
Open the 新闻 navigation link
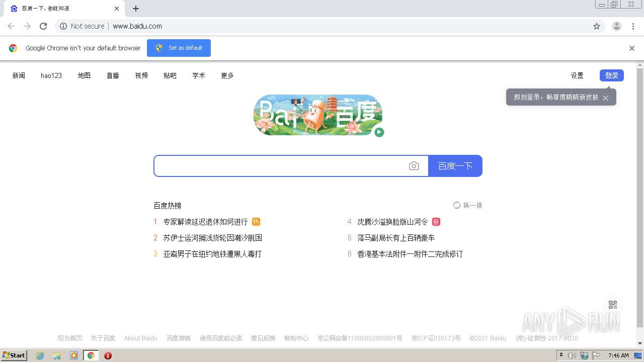pyautogui.click(x=19, y=75)
